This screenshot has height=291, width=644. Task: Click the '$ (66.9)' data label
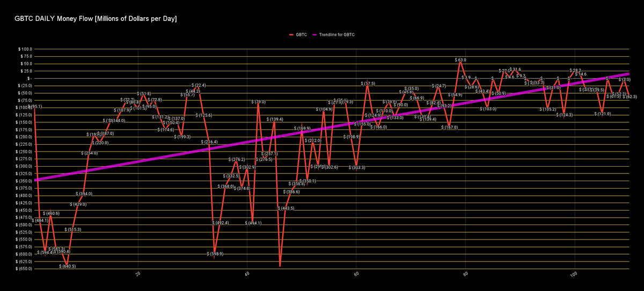coord(417,98)
